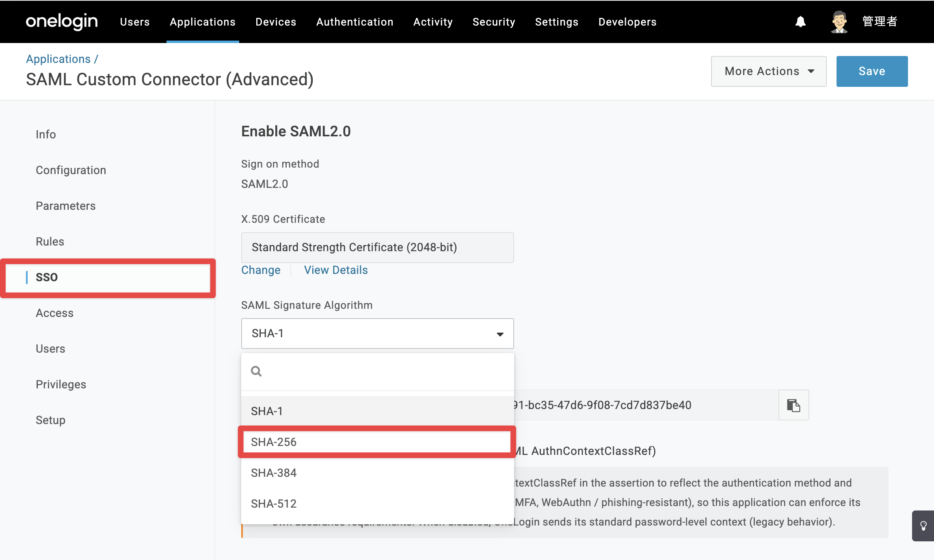The image size is (934, 560).
Task: Open the Developers top menu
Action: [627, 22]
